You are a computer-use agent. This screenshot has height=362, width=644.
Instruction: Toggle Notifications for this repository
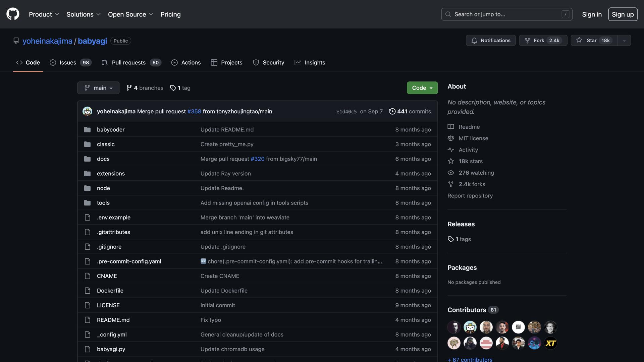tap(490, 40)
